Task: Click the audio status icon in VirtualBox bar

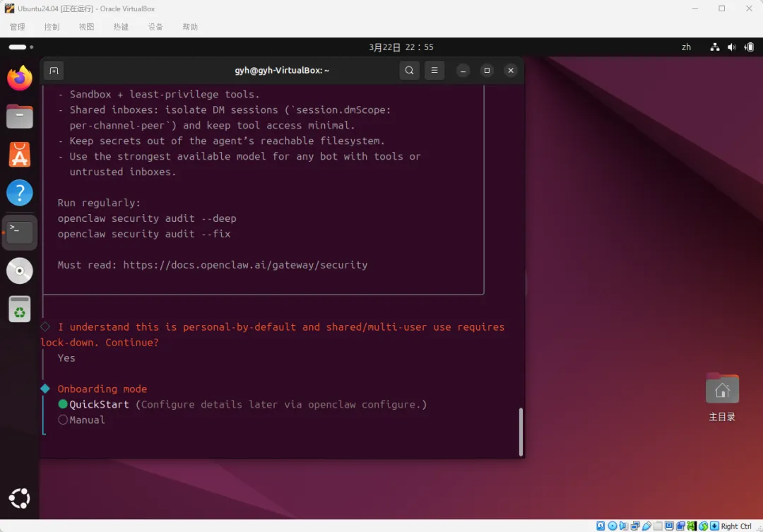Action: [623, 526]
